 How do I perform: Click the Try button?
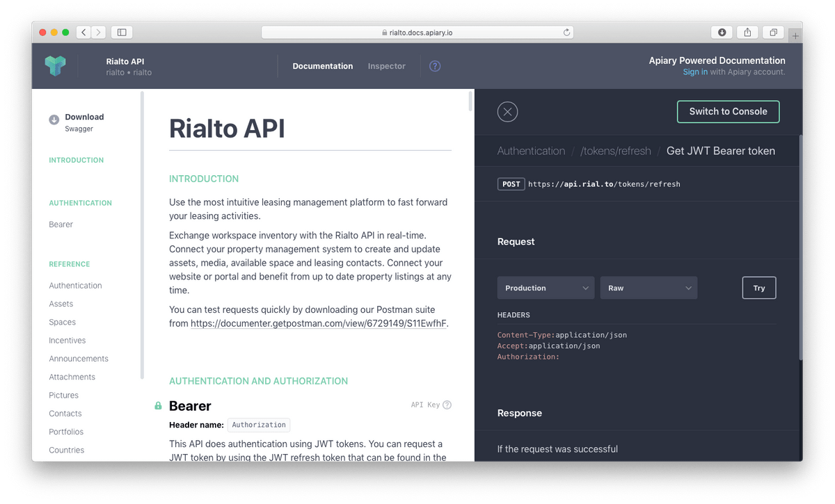(759, 288)
